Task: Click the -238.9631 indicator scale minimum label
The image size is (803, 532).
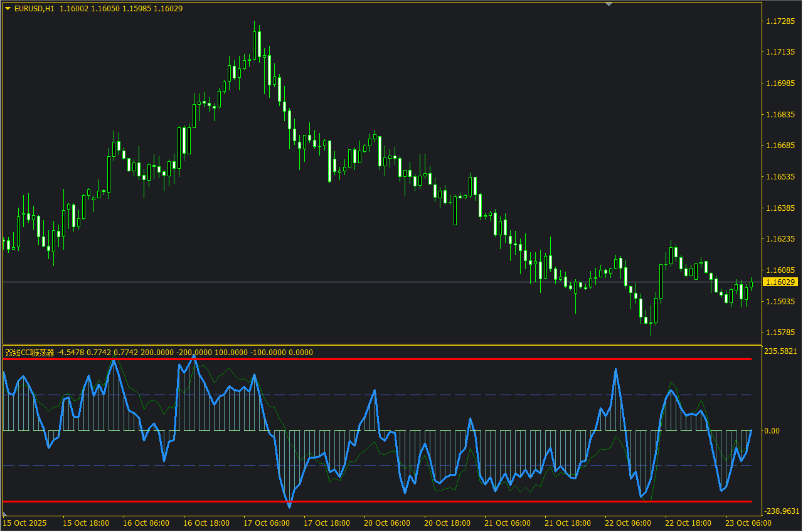Action: [781, 511]
